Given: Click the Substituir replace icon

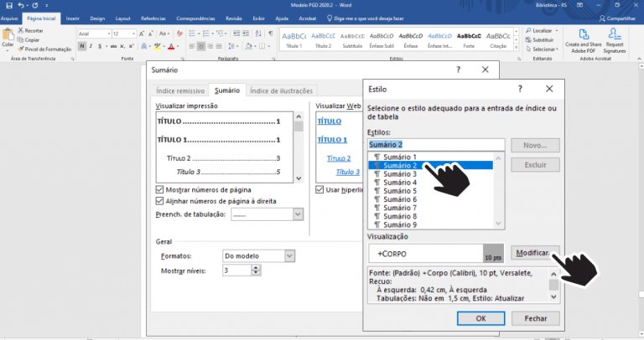Looking at the screenshot, I should [x=528, y=40].
